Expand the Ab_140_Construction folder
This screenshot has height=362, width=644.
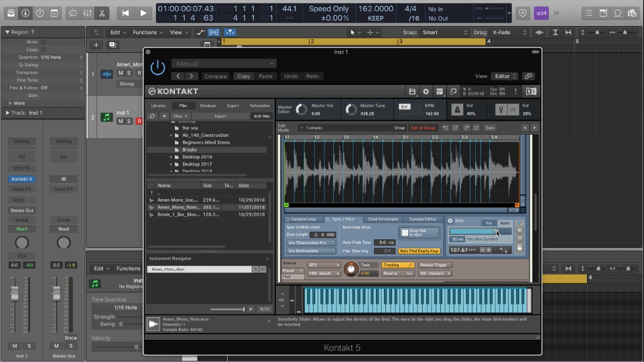coord(172,135)
